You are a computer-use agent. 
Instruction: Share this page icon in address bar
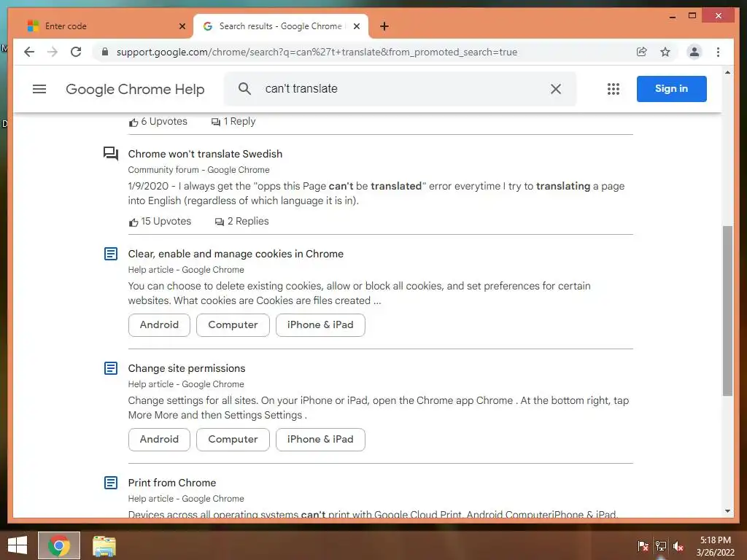(x=642, y=52)
